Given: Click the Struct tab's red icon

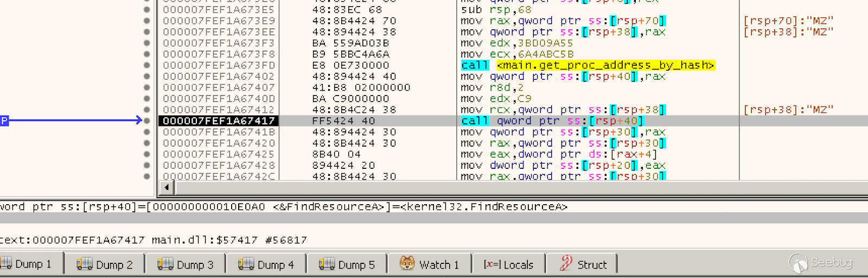Looking at the screenshot, I should (x=566, y=264).
